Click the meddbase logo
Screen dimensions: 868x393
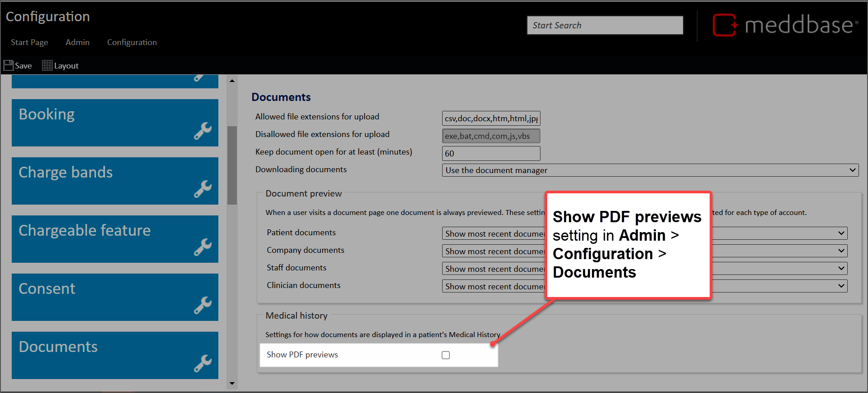[x=785, y=25]
